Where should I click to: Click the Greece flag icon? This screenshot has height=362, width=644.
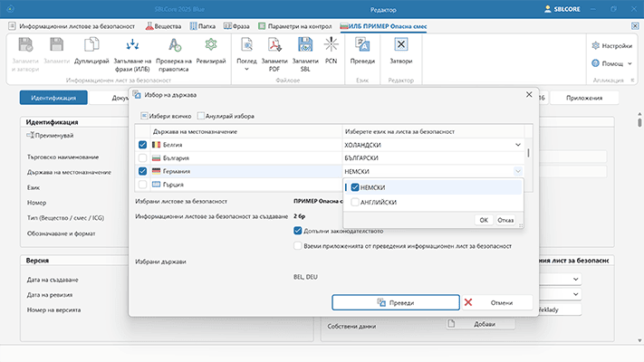(156, 185)
